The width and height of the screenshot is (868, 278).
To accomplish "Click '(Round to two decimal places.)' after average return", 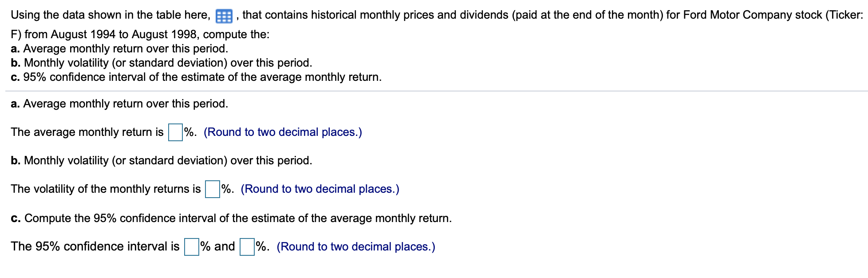I will [x=282, y=132].
